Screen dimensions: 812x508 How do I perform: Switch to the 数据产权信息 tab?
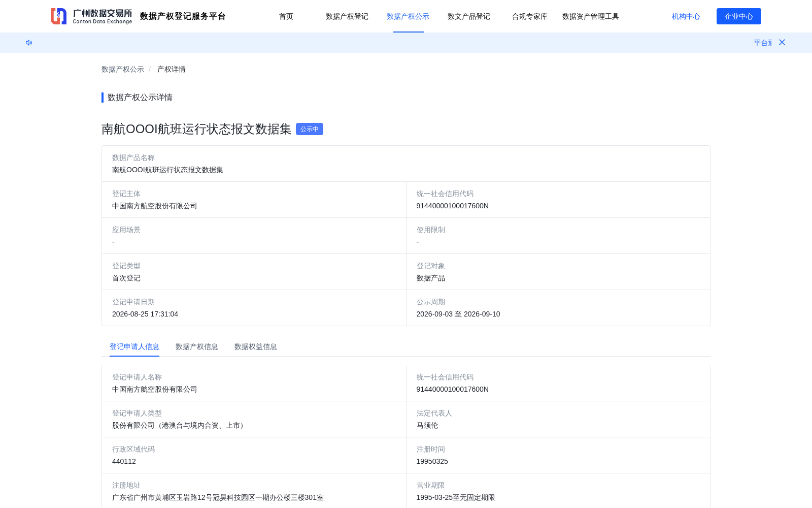(x=197, y=346)
